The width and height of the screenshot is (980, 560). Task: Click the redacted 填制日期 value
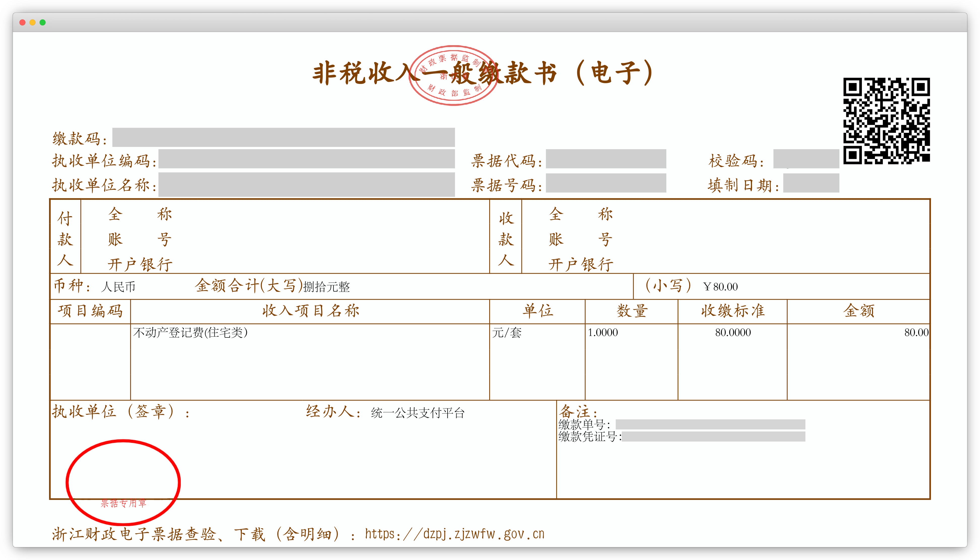point(811,183)
